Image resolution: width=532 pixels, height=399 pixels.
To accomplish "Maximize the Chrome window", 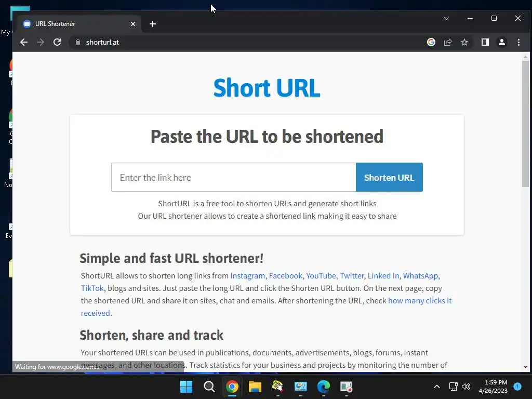I will tap(494, 18).
